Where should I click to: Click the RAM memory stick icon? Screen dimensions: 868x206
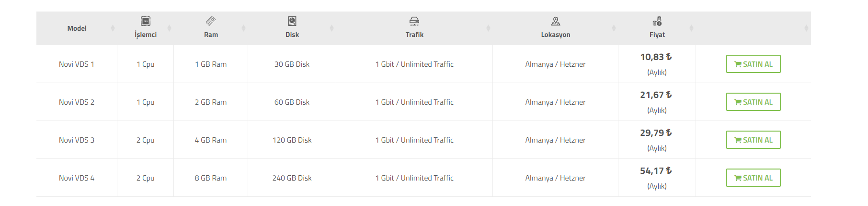point(211,21)
